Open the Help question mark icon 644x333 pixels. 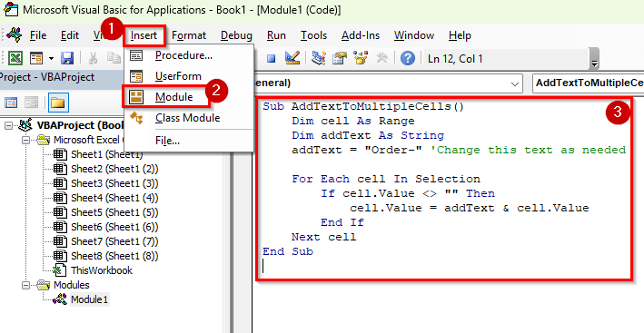pyautogui.click(x=408, y=58)
